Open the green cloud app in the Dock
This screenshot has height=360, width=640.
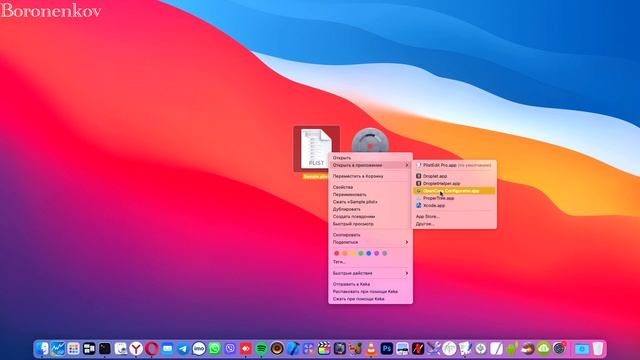(543, 349)
